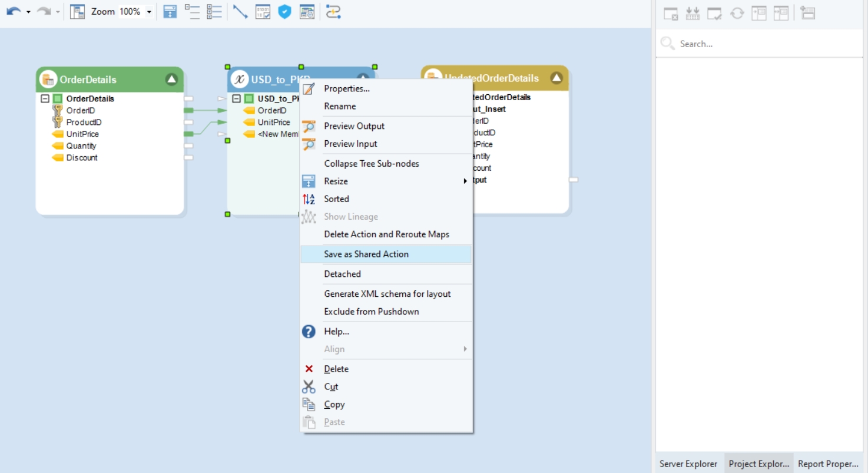The image size is (868, 473).
Task: Switch to the Server Explorer tab
Action: (688, 464)
